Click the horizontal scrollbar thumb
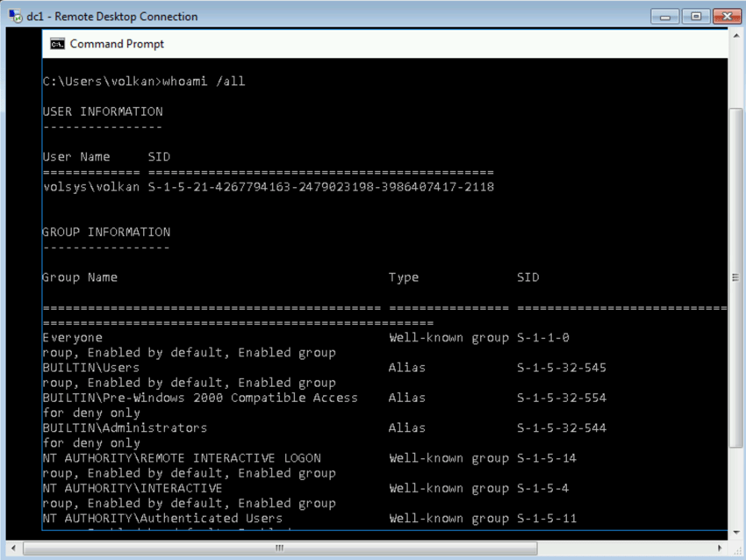The height and width of the screenshot is (560, 746). click(x=279, y=549)
